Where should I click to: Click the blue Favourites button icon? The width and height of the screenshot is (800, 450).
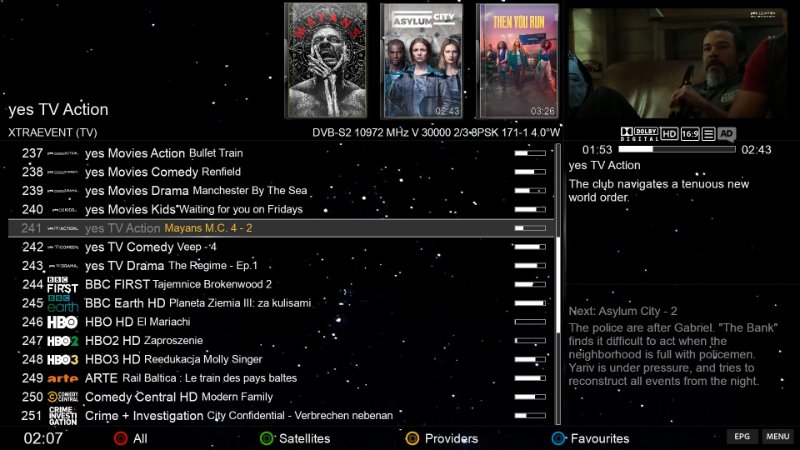558,438
